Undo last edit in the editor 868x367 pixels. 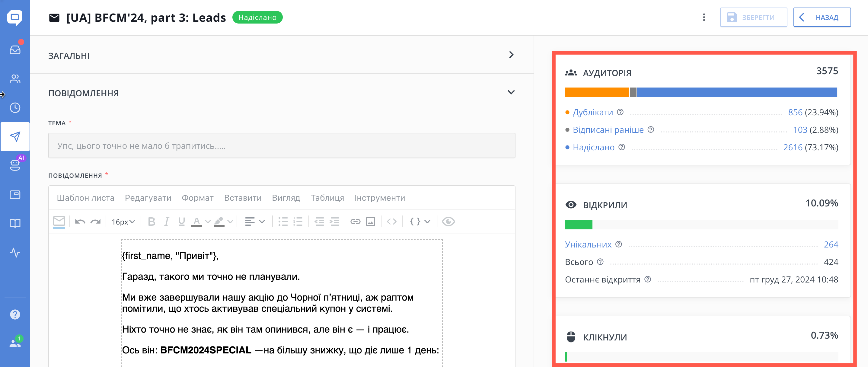point(80,222)
